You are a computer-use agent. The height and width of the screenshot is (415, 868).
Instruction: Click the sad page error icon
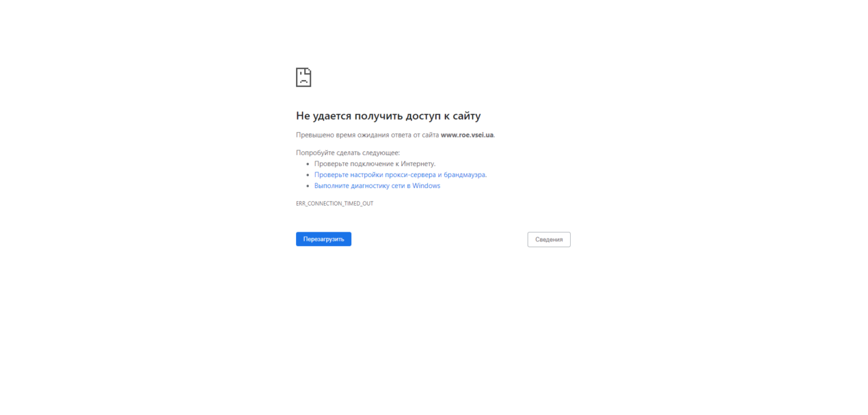click(303, 77)
